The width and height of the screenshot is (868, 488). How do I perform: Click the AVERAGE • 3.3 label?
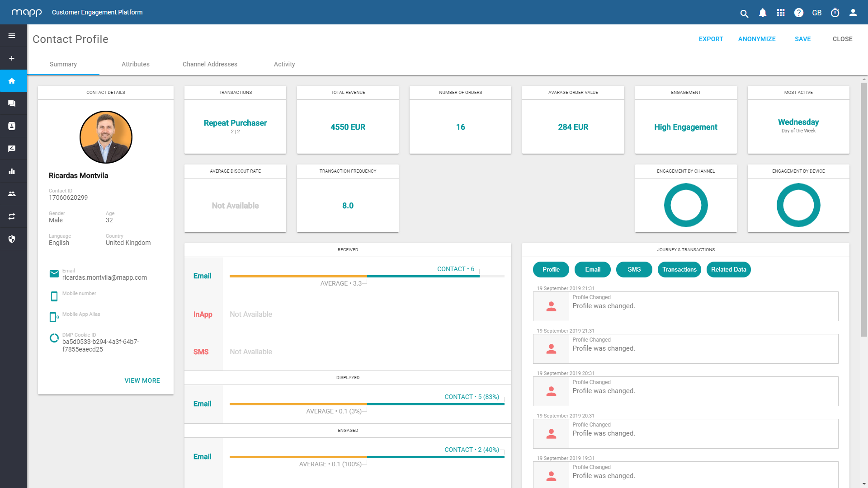pos(341,283)
